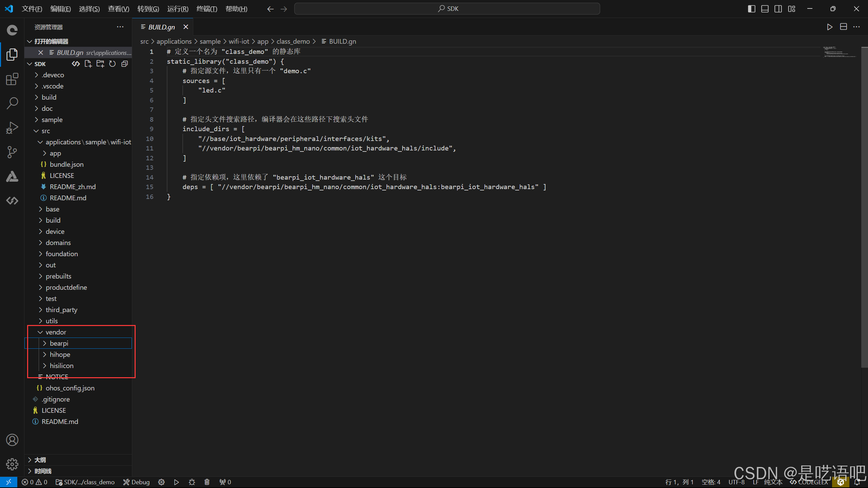The width and height of the screenshot is (868, 488).
Task: Click UTF-8 encoding in status bar
Action: pos(736,482)
